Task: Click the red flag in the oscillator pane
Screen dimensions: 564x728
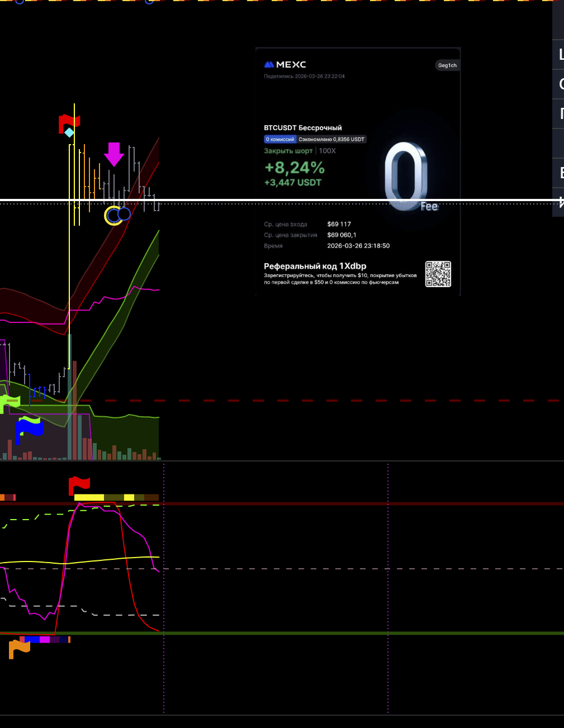Action: [79, 484]
